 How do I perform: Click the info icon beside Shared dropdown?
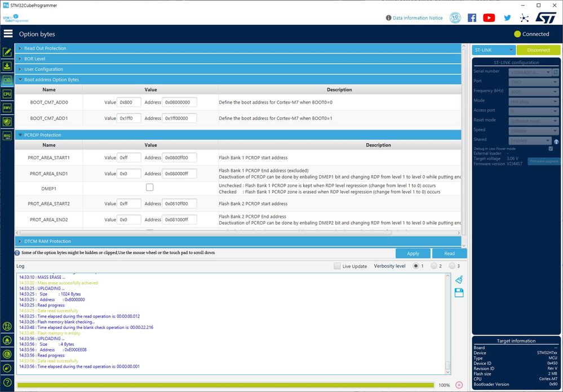pos(556,142)
